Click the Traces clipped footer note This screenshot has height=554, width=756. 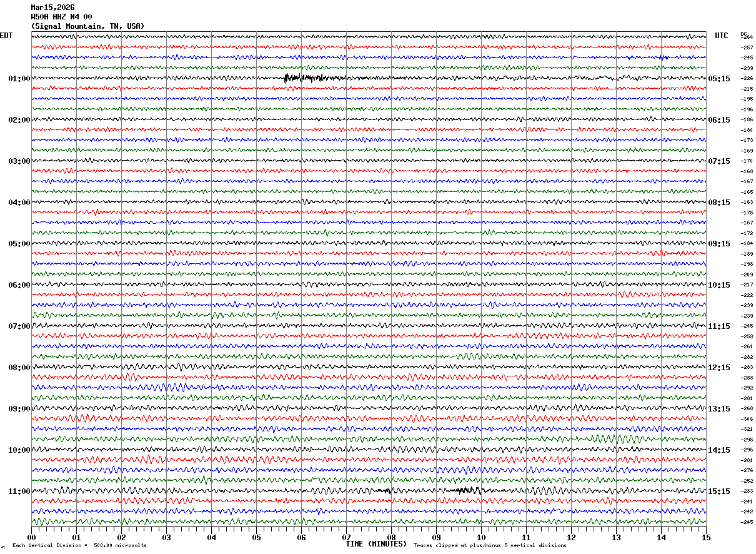click(x=490, y=546)
